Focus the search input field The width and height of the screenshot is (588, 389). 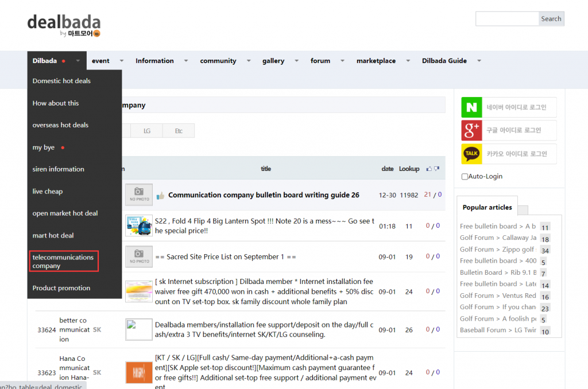(507, 19)
